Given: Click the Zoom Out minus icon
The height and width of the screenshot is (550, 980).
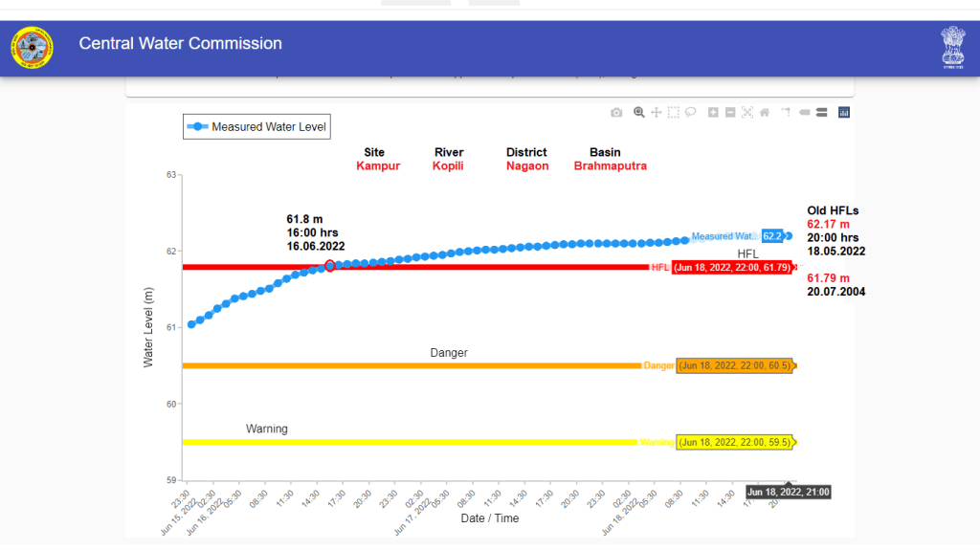Looking at the screenshot, I should coord(730,113).
